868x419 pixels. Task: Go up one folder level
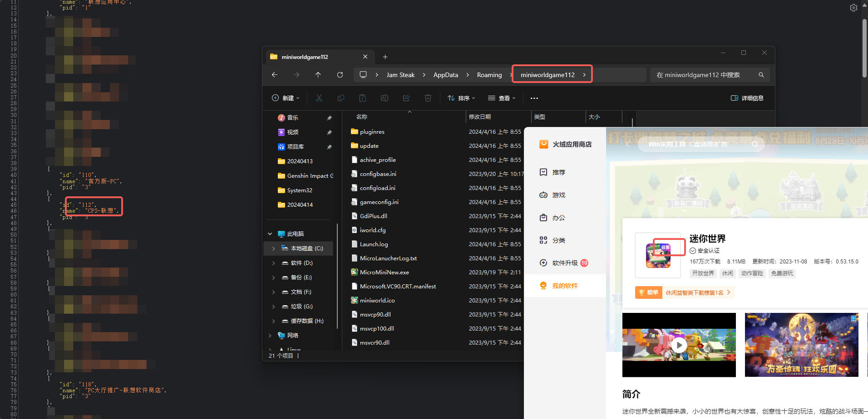318,75
